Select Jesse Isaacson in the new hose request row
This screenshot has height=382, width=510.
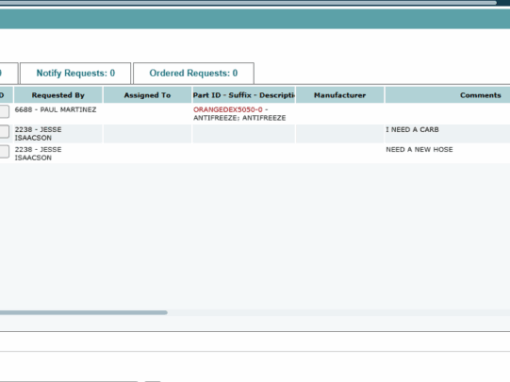[38, 154]
